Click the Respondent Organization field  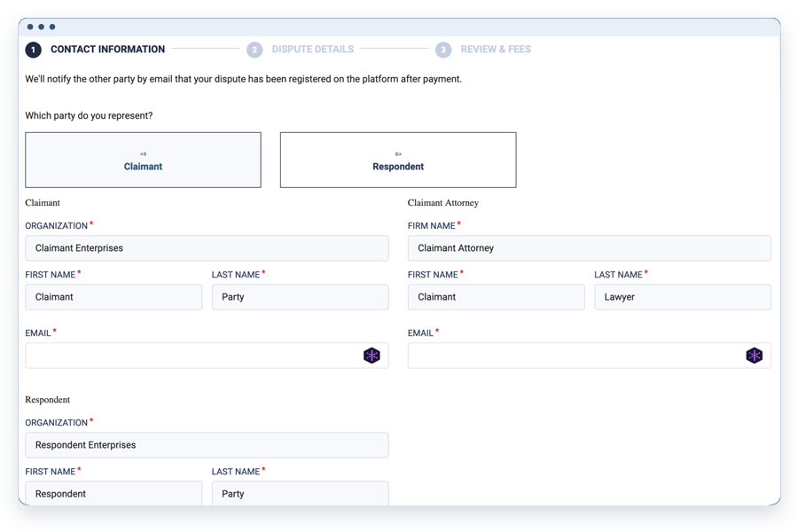click(x=207, y=445)
